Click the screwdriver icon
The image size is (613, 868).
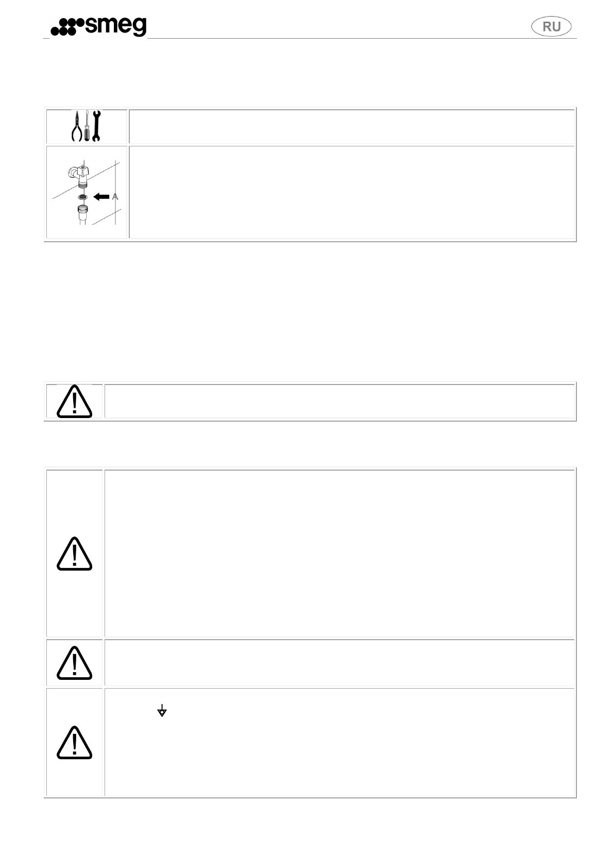(88, 126)
